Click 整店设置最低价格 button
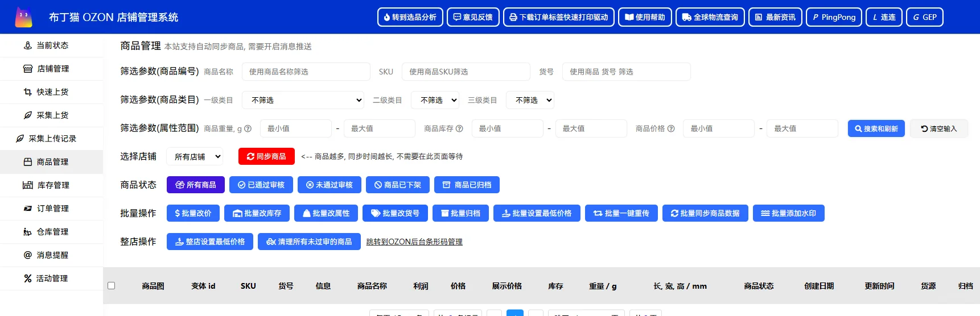This screenshot has width=980, height=316. pos(210,242)
